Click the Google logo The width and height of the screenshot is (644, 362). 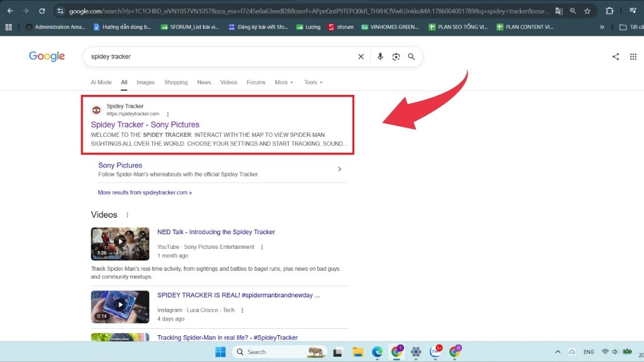47,56
